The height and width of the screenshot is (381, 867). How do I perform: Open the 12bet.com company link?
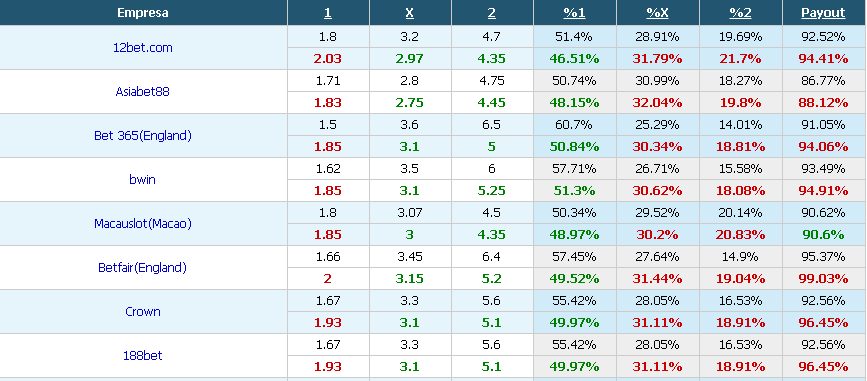[143, 48]
